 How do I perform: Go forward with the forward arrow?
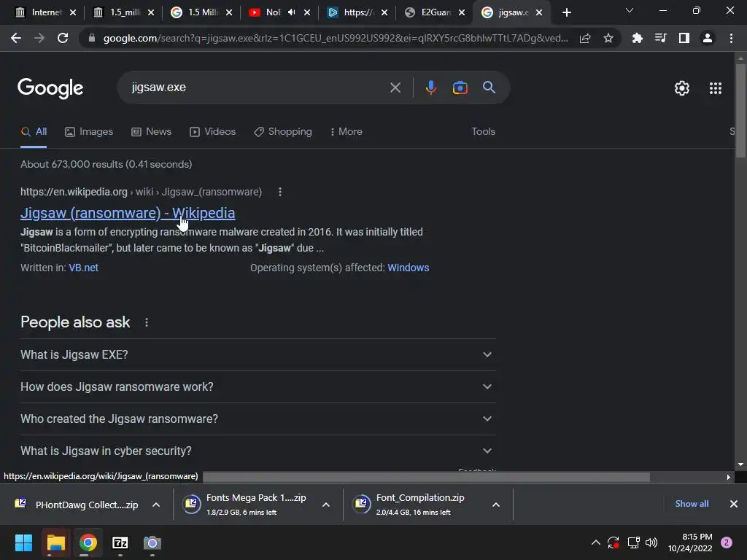pos(39,38)
